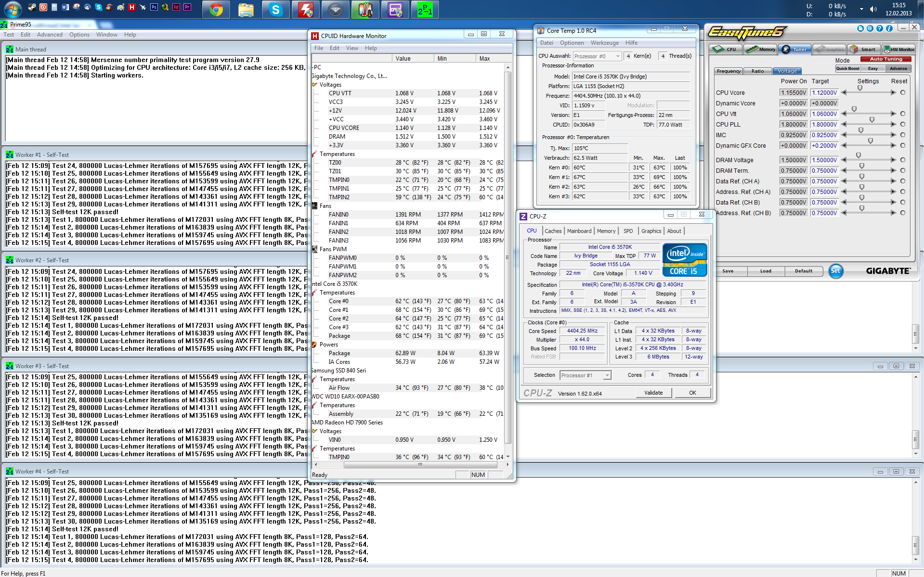Click the CPU PLL voltage slider handle

872,119
